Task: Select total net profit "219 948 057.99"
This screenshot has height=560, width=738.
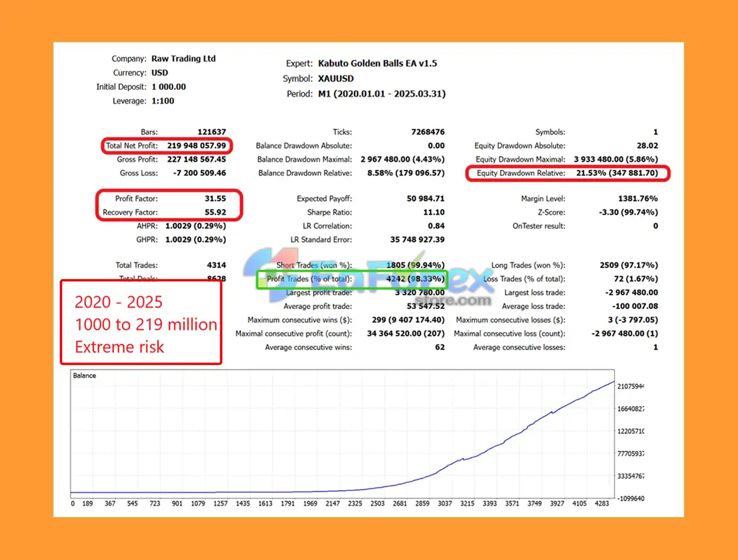Action: pyautogui.click(x=197, y=146)
